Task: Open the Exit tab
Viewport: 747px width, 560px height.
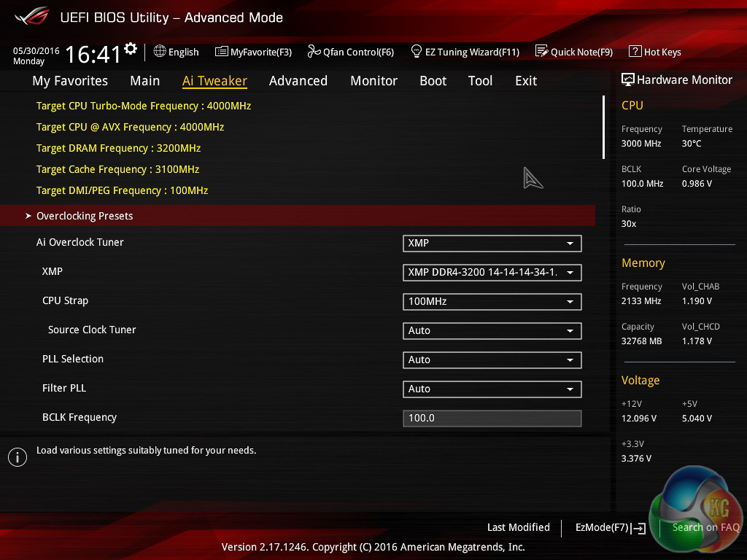Action: [526, 81]
